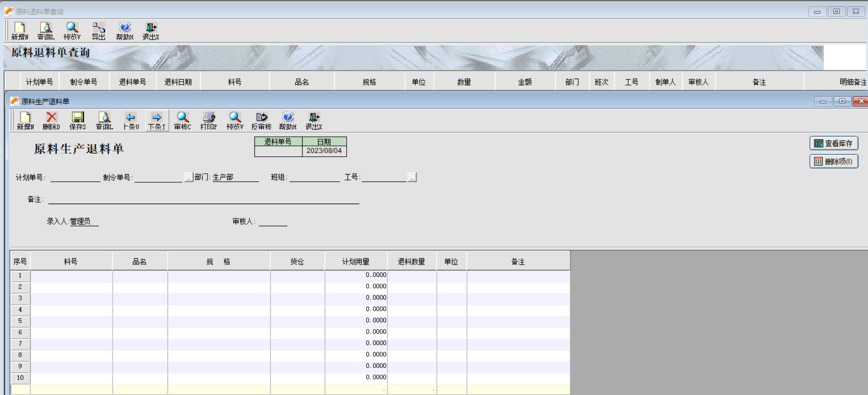Go to previous record with 上条U
The width and height of the screenshot is (868, 395).
pos(131,121)
